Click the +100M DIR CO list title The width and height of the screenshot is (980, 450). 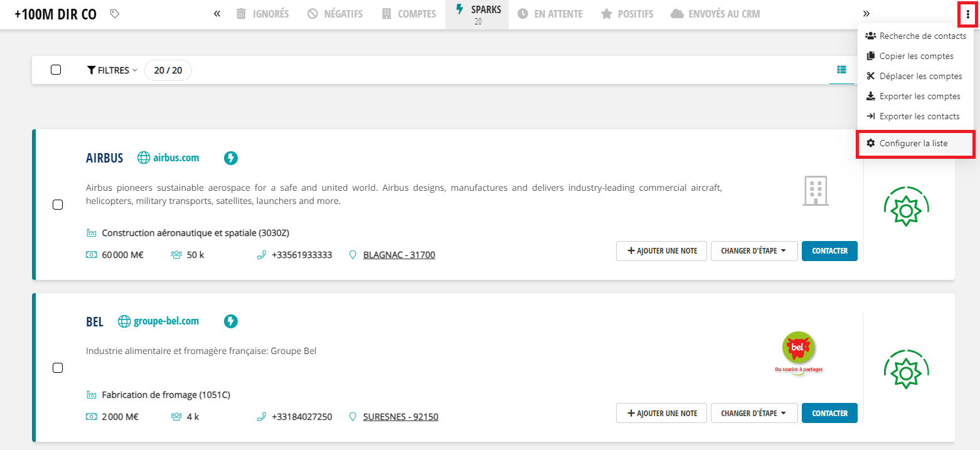point(56,14)
